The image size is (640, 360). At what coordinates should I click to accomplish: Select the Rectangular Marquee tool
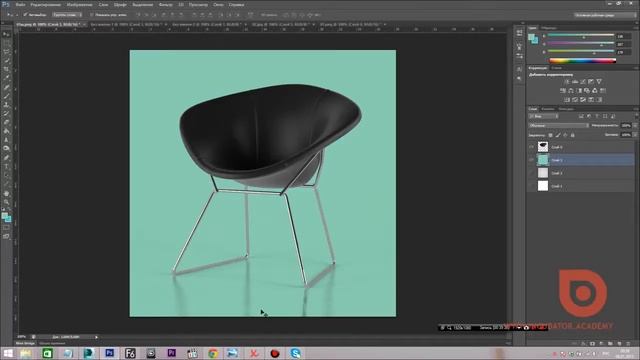coord(7,43)
